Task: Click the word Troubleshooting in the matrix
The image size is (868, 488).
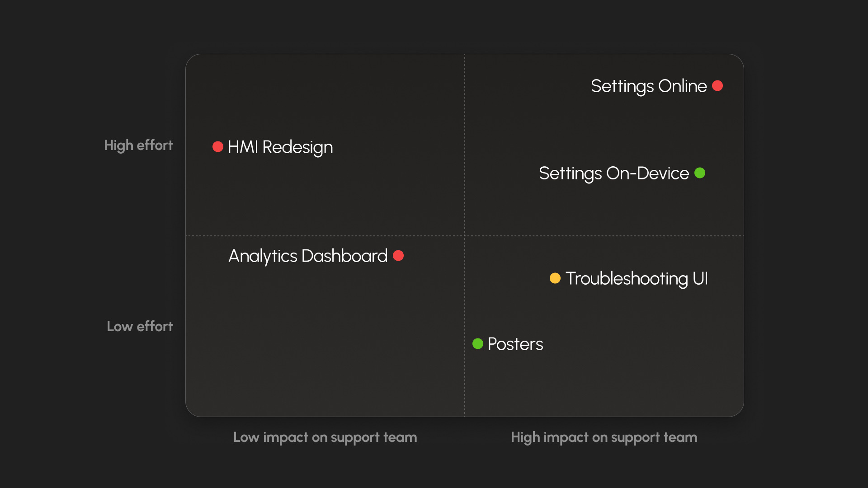Action: 627,279
